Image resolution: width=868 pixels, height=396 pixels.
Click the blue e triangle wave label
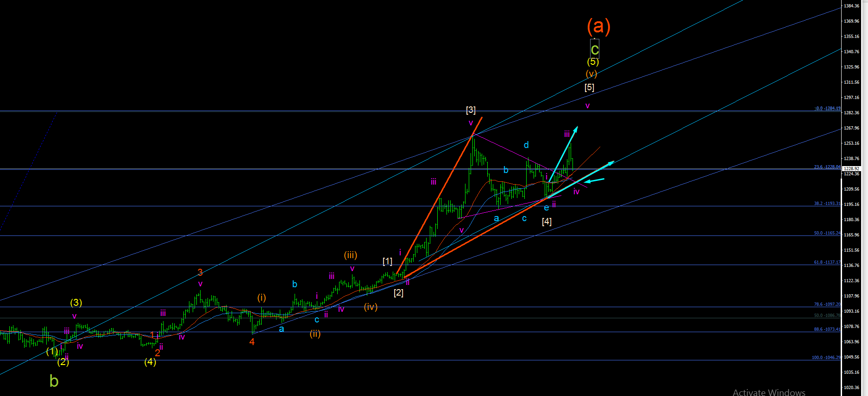click(x=547, y=208)
